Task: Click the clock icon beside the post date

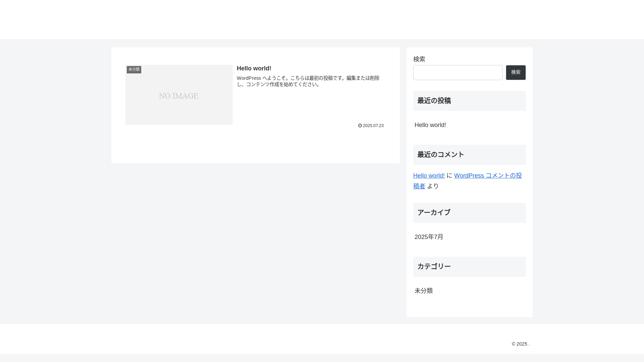Action: 360,126
